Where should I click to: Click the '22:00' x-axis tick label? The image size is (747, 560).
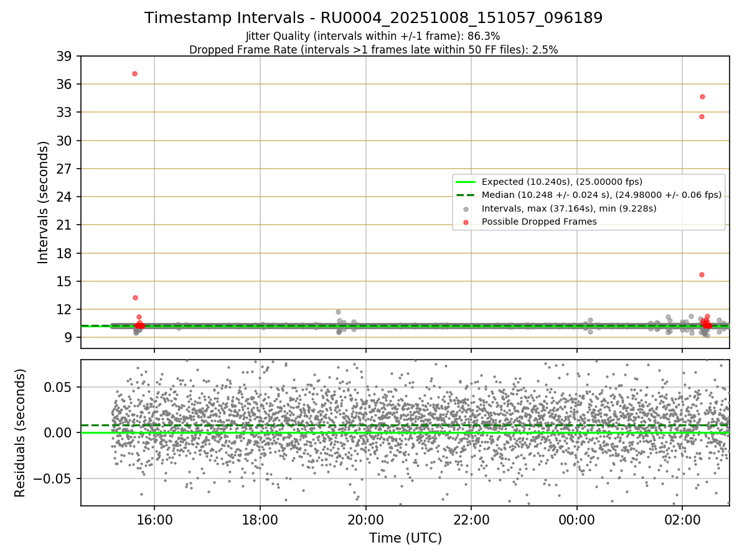click(x=471, y=518)
